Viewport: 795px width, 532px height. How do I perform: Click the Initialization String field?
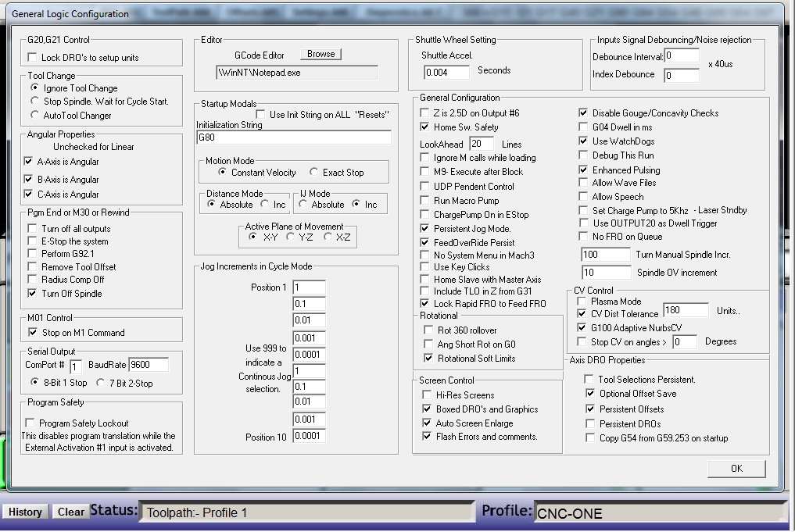(x=293, y=137)
